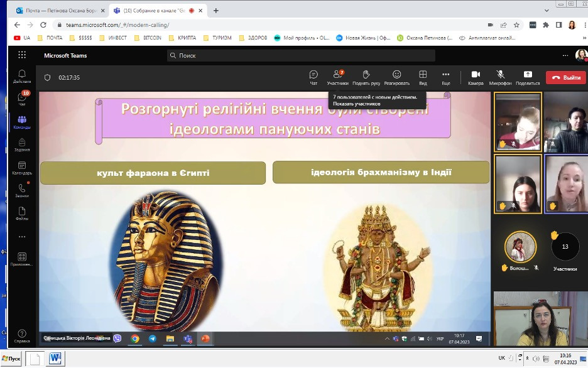
Task: Change meeting View (Вид) layout
Action: point(423,78)
